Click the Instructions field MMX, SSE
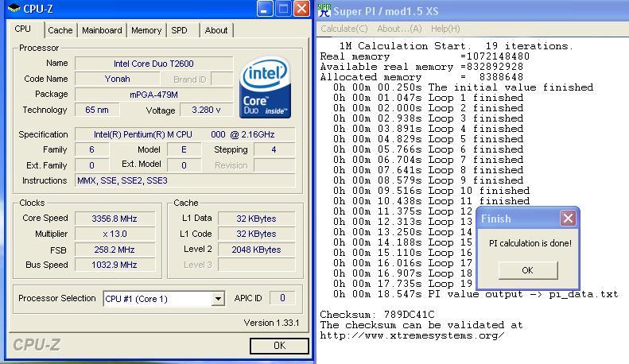The width and height of the screenshot is (629, 364). (x=184, y=180)
